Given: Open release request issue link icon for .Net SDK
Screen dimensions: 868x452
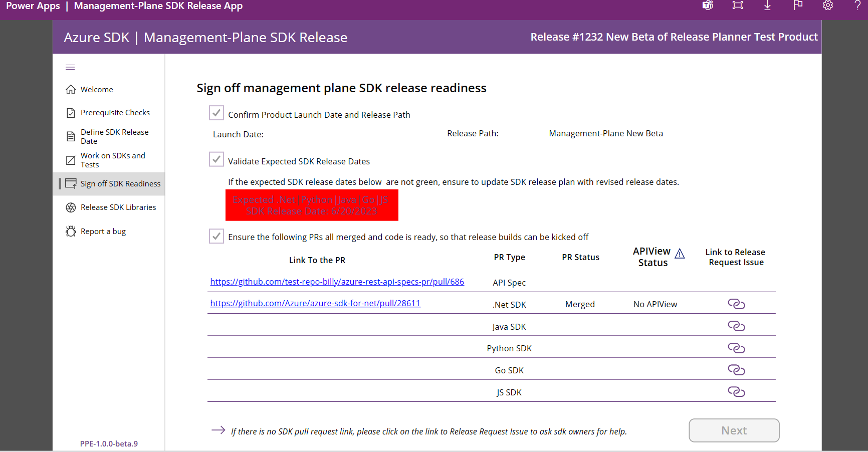Looking at the screenshot, I should coord(736,303).
